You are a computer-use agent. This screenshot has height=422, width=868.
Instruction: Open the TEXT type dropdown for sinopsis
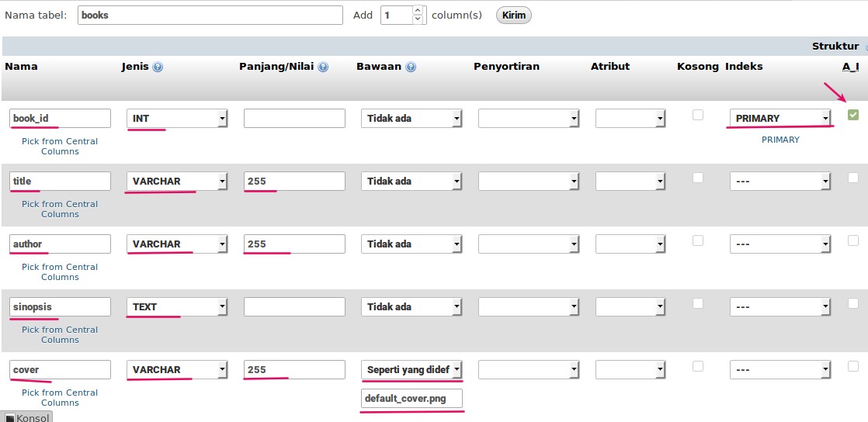click(x=177, y=307)
